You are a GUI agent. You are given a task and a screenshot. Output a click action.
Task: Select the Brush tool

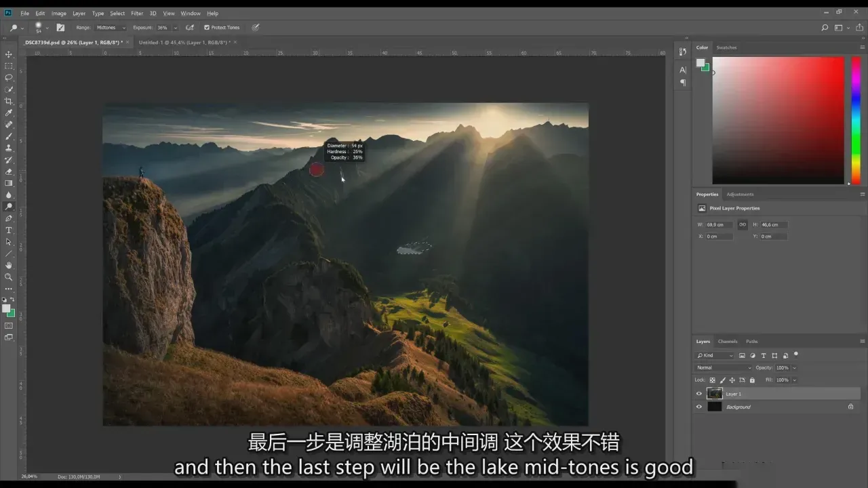pos(9,136)
